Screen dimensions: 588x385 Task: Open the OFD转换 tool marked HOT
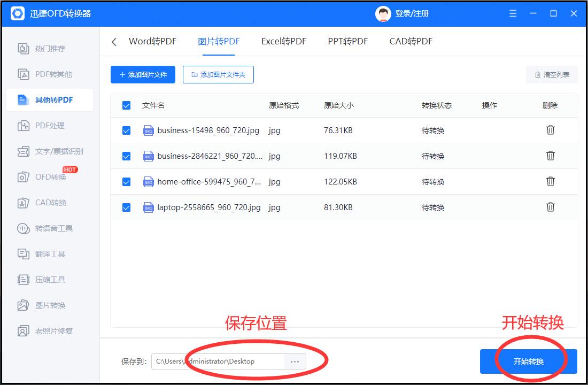point(51,177)
